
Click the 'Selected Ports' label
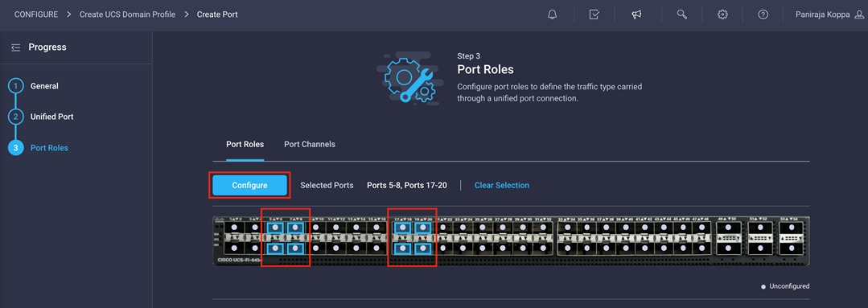pos(327,185)
